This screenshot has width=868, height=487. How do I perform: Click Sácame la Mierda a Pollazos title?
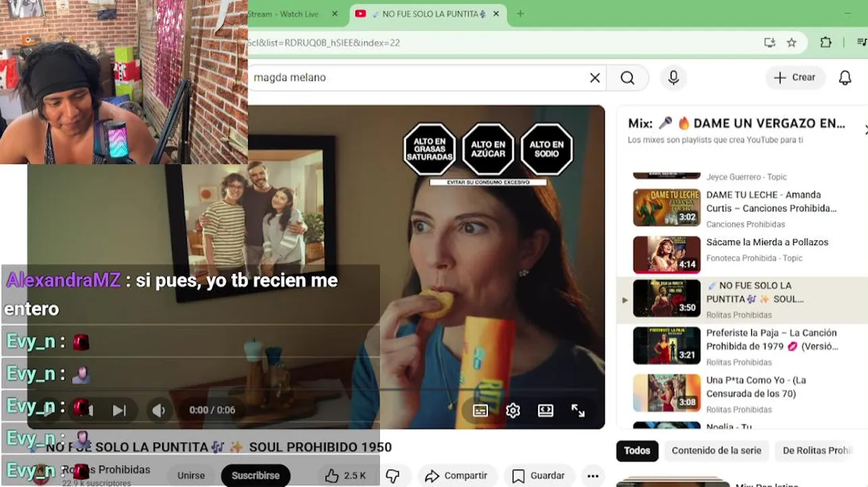(767, 242)
